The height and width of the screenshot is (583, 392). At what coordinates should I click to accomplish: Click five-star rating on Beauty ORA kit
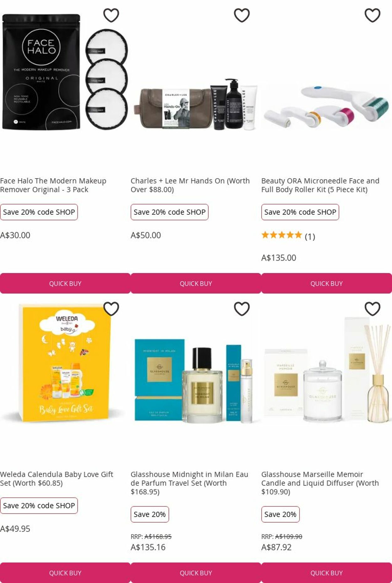click(282, 235)
